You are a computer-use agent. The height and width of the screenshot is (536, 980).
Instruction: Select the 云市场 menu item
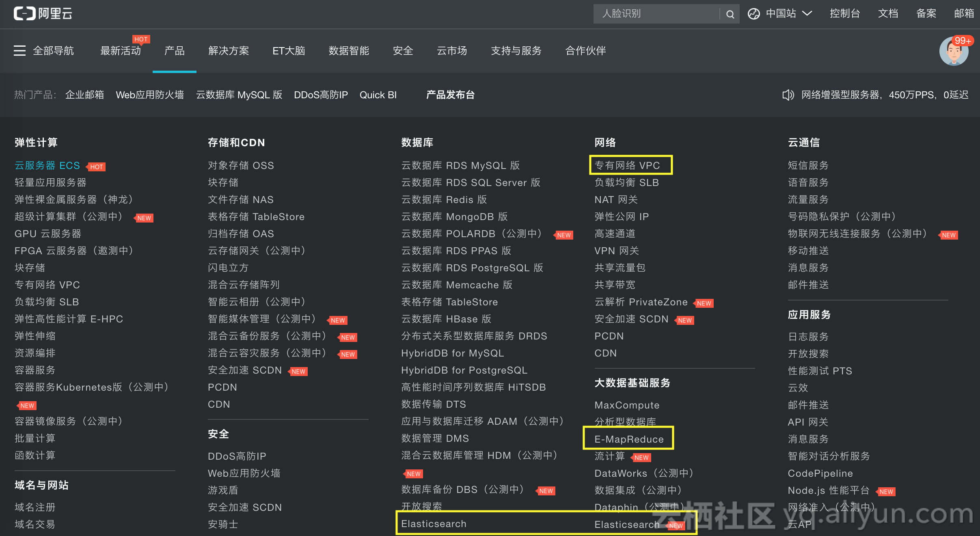click(x=452, y=51)
